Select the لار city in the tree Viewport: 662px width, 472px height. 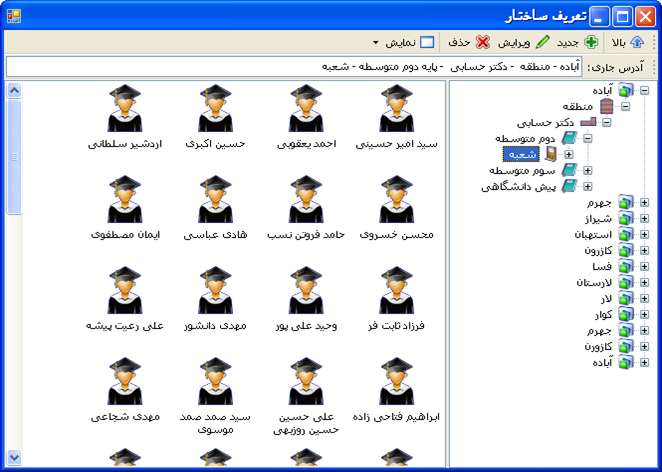tap(606, 298)
